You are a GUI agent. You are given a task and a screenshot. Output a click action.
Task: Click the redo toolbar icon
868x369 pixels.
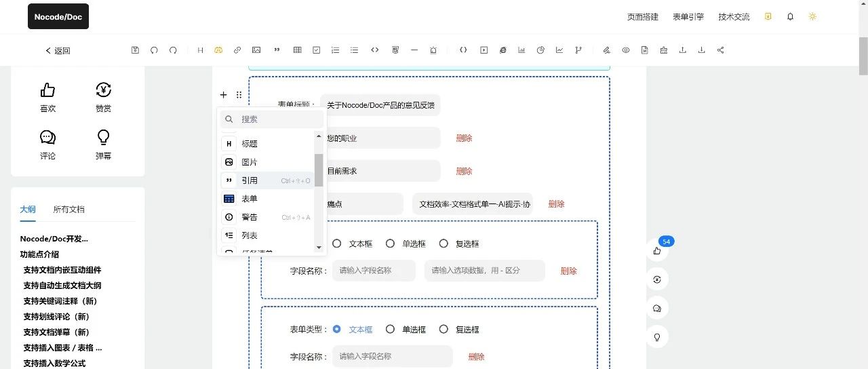[173, 50]
